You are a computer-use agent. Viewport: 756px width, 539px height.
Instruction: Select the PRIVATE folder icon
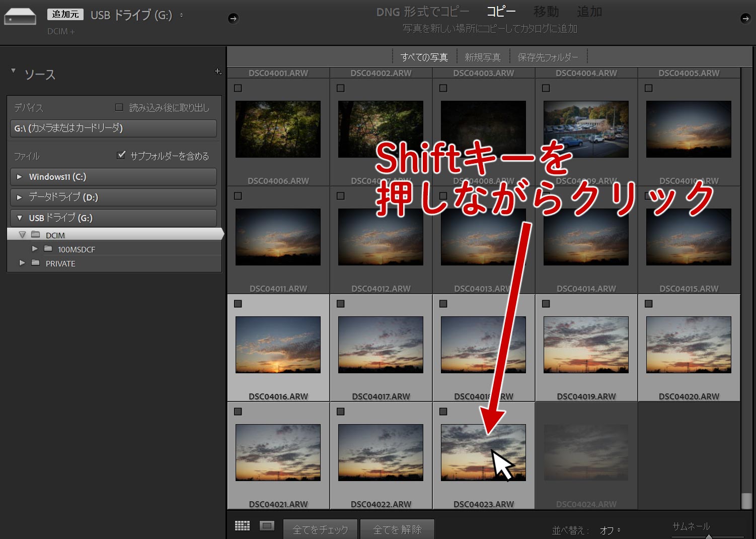coord(36,263)
